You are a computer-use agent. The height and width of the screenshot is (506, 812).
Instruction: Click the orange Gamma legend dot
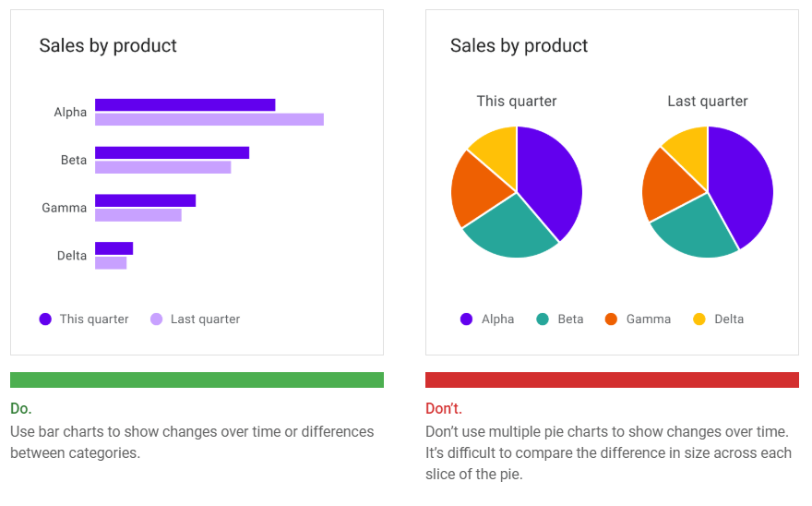point(611,319)
